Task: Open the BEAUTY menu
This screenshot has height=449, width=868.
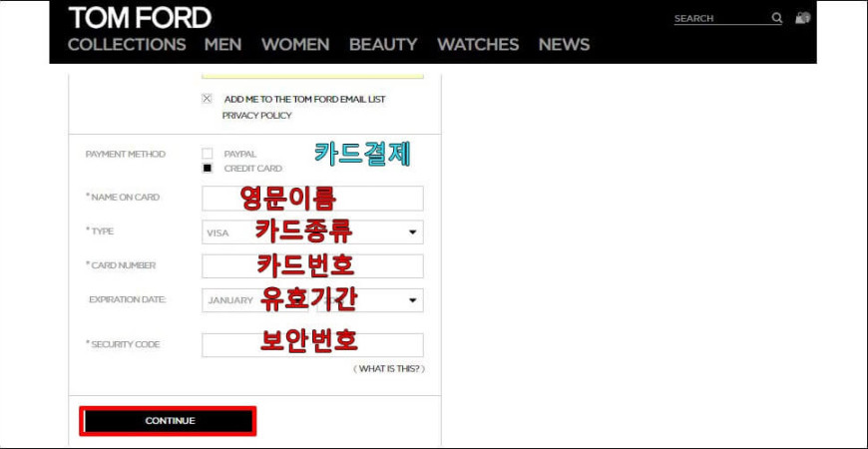Action: click(383, 44)
